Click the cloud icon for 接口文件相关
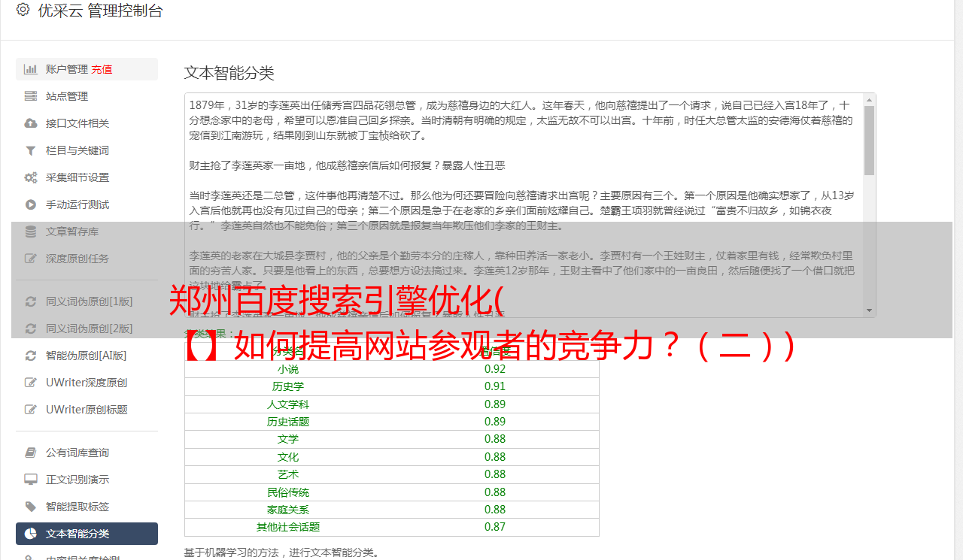963x560 pixels. click(x=31, y=123)
